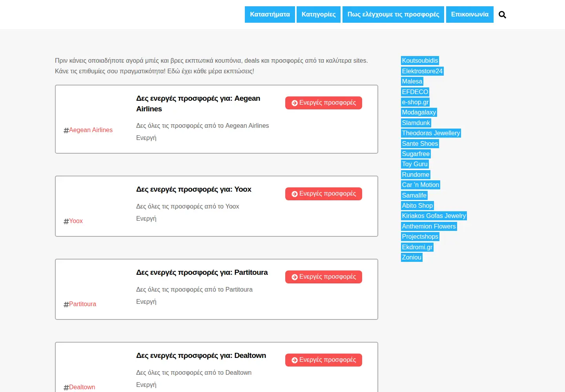Select Toy Guru store link
Screen dimensions: 565x392
[415, 164]
